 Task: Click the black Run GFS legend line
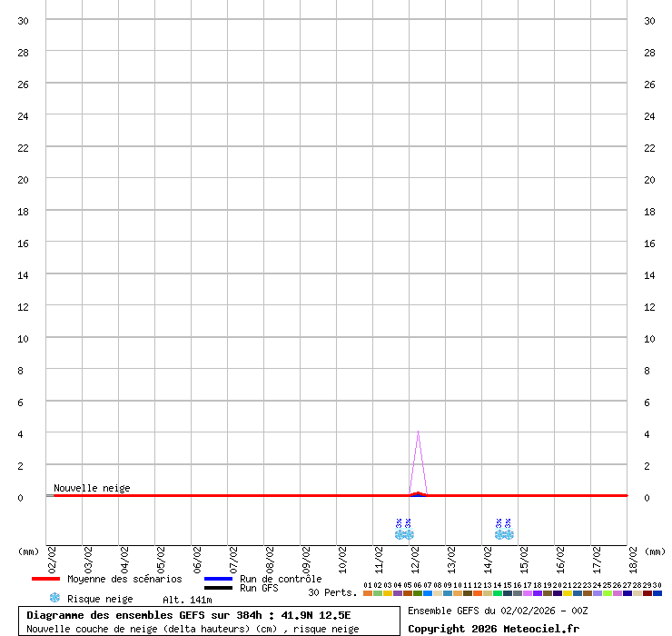pyautogui.click(x=218, y=588)
